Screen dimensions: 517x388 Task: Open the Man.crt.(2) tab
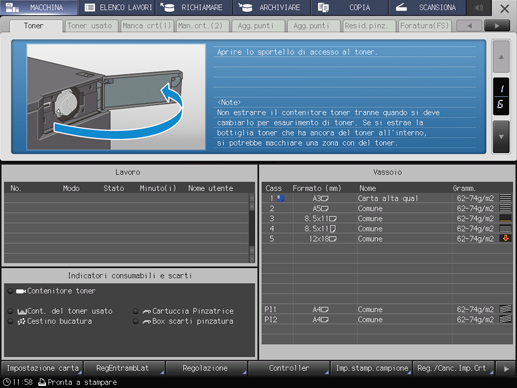point(202,26)
